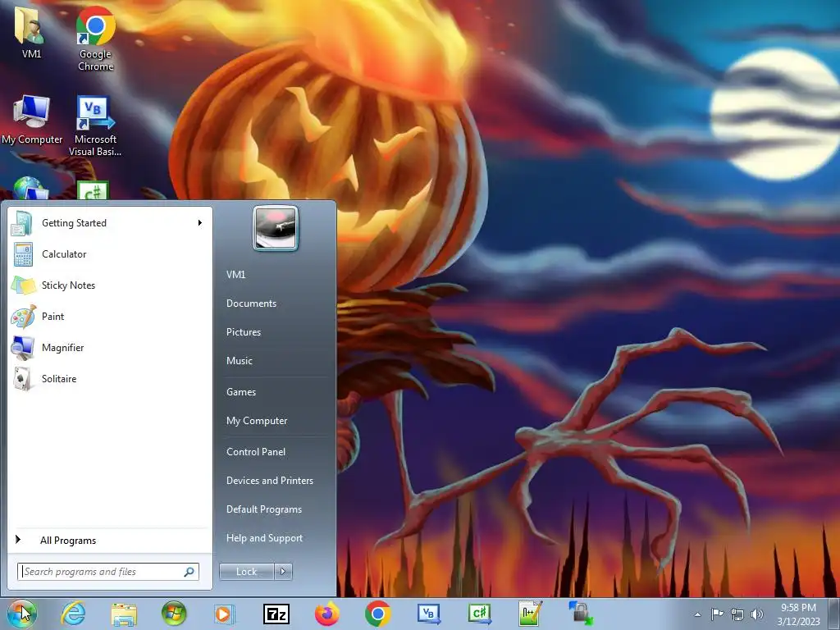Open Windows Media Player from taskbar

[x=225, y=614]
